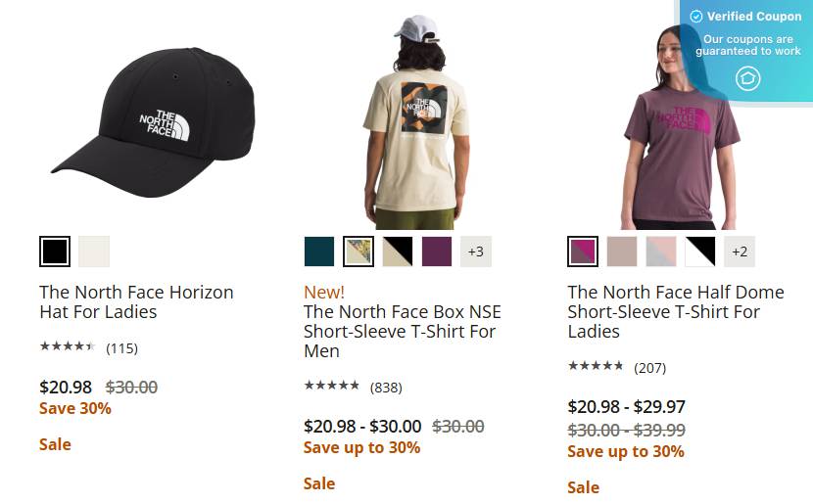Viewport: 813px width, 504px height.
Task: Expand +2 more colors for Half Dome shirt
Action: click(x=740, y=252)
